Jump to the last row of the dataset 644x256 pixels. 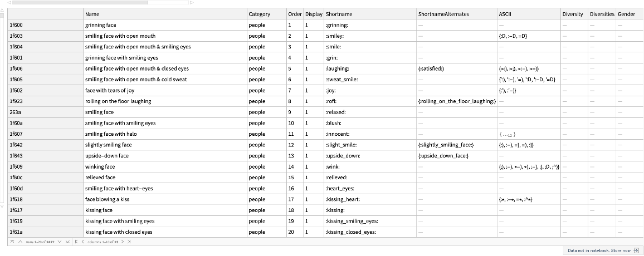pos(68,242)
